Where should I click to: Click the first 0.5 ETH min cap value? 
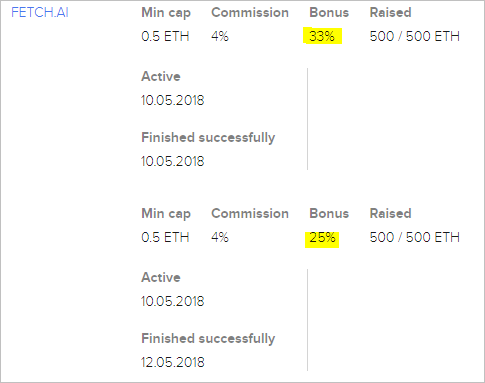pos(165,36)
